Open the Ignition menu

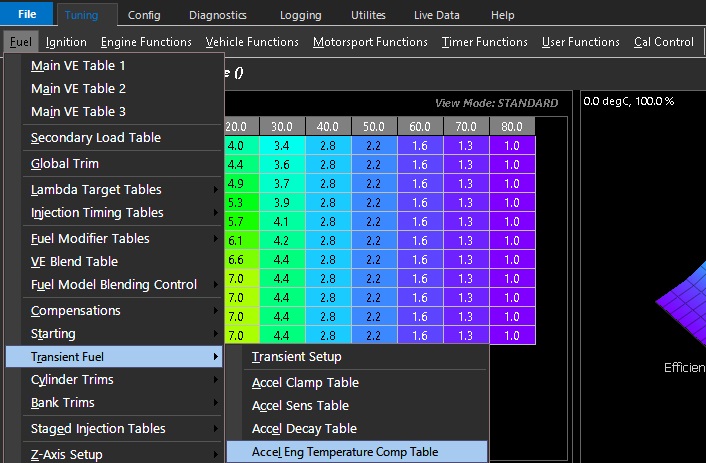coord(66,42)
